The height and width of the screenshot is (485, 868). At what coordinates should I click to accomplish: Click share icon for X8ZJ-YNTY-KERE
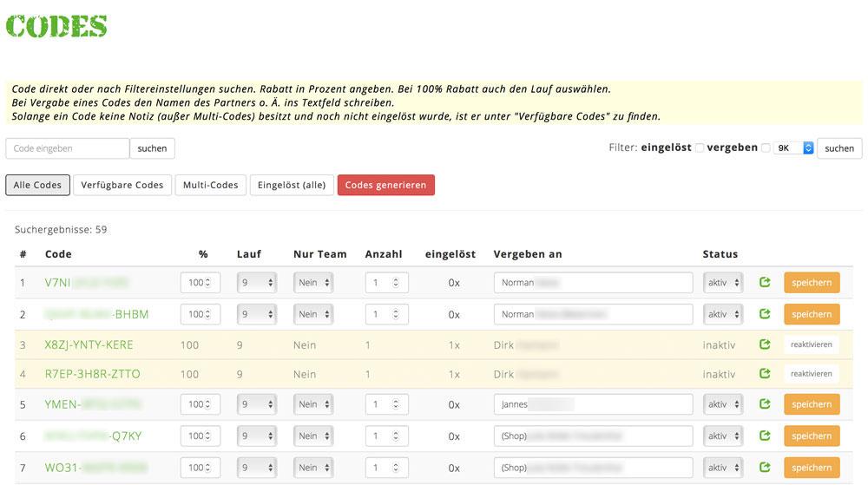(765, 344)
